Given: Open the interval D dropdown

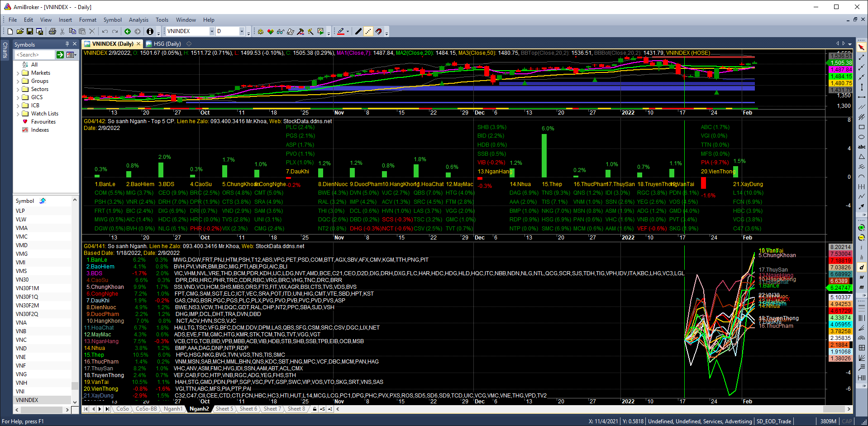Looking at the screenshot, I should pyautogui.click(x=242, y=31).
